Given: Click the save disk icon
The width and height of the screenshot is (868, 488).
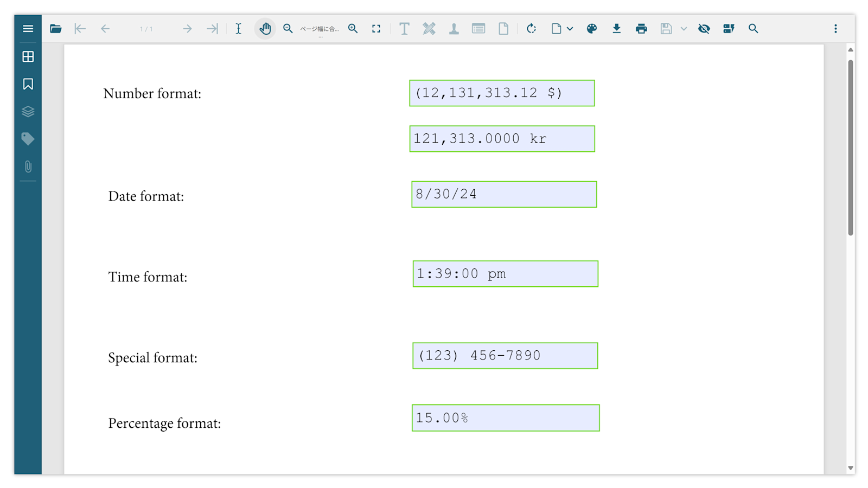Looking at the screenshot, I should [666, 29].
